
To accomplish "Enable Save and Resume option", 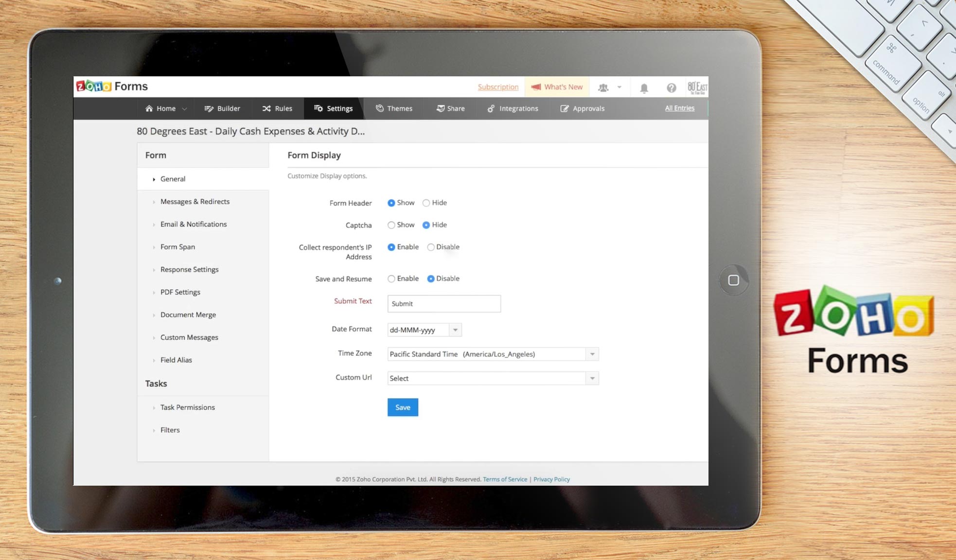I will click(x=391, y=279).
